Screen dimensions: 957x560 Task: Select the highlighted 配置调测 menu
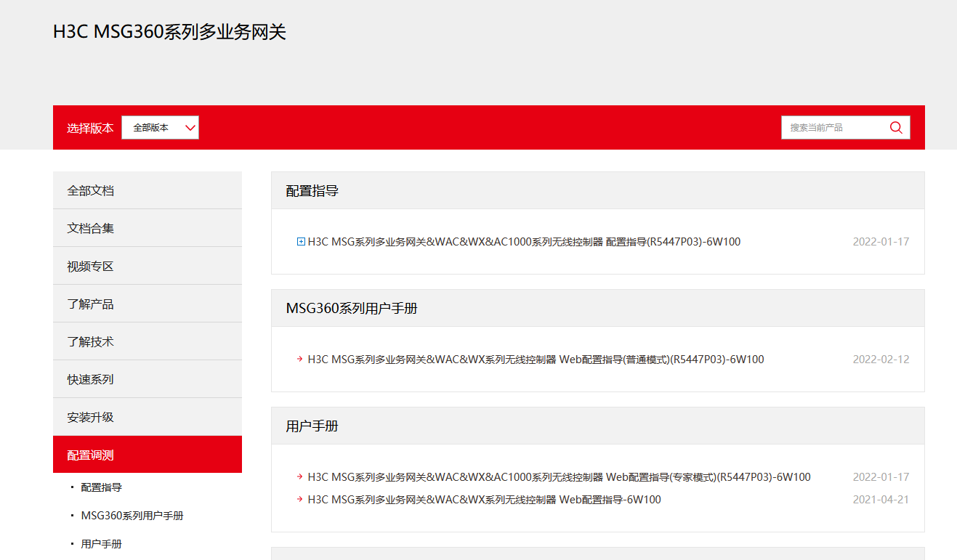coord(148,455)
